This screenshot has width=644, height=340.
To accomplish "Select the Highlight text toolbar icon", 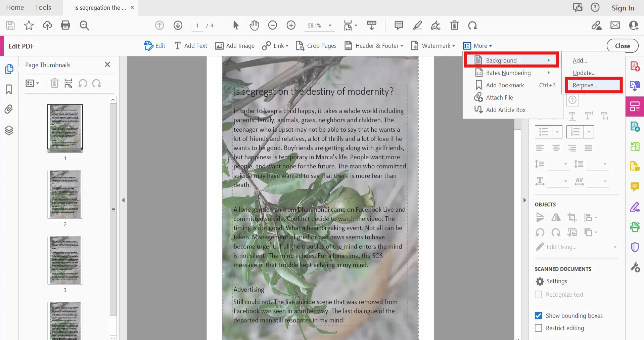I will (x=417, y=25).
